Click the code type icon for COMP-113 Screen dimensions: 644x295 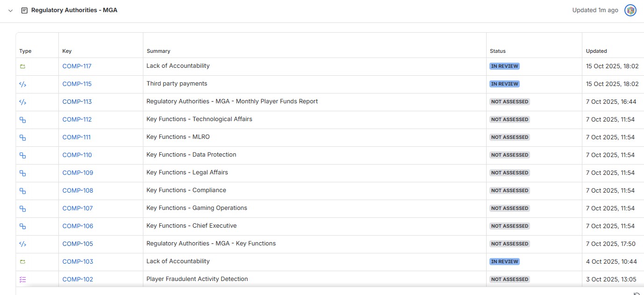(x=22, y=102)
